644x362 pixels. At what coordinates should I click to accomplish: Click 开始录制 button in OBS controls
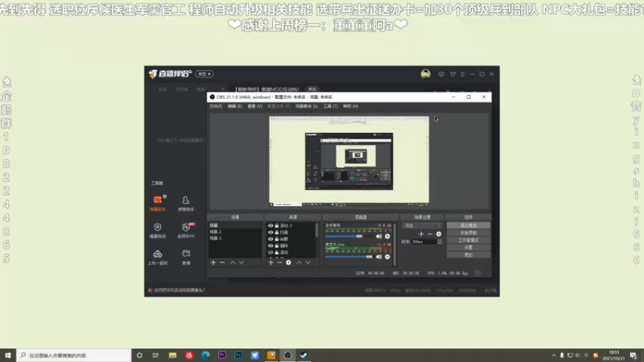(469, 232)
